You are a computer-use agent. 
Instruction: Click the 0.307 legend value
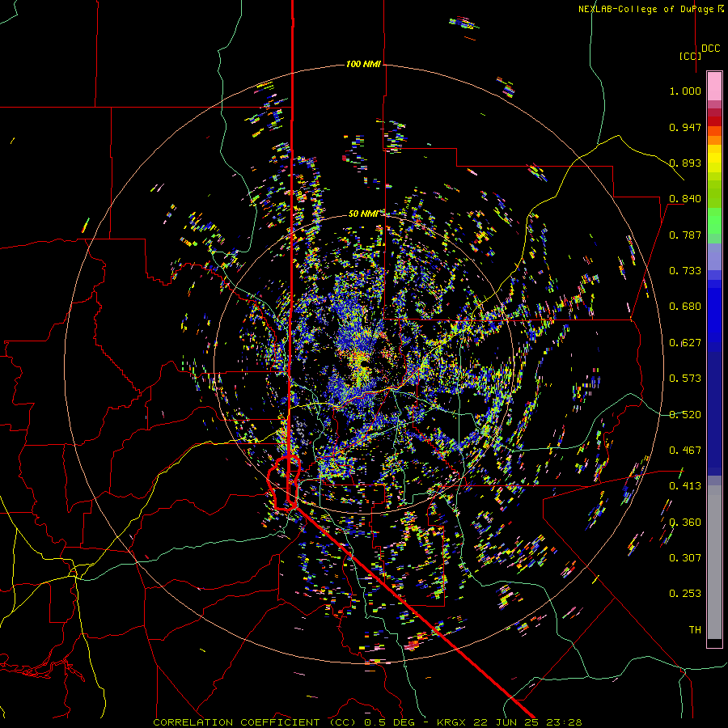(x=685, y=558)
